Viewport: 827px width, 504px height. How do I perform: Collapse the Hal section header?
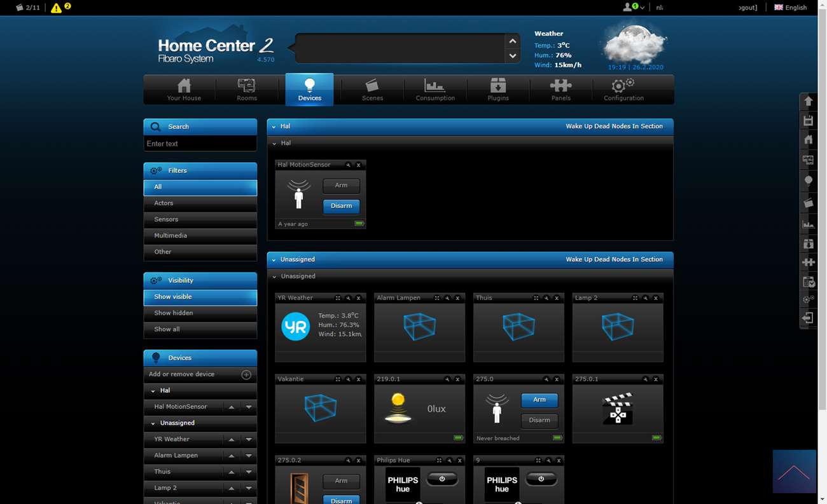click(274, 126)
